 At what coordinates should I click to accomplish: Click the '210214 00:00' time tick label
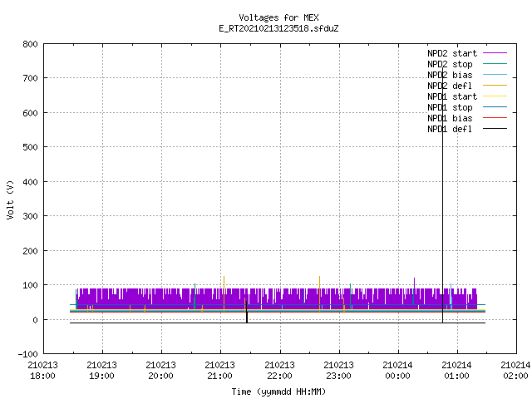coord(397,371)
